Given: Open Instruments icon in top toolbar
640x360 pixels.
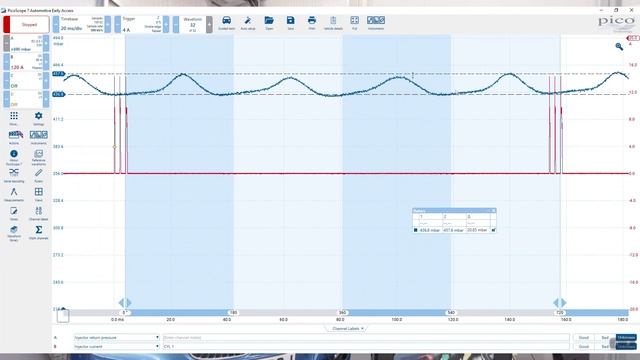Looking at the screenshot, I should pyautogui.click(x=376, y=23).
